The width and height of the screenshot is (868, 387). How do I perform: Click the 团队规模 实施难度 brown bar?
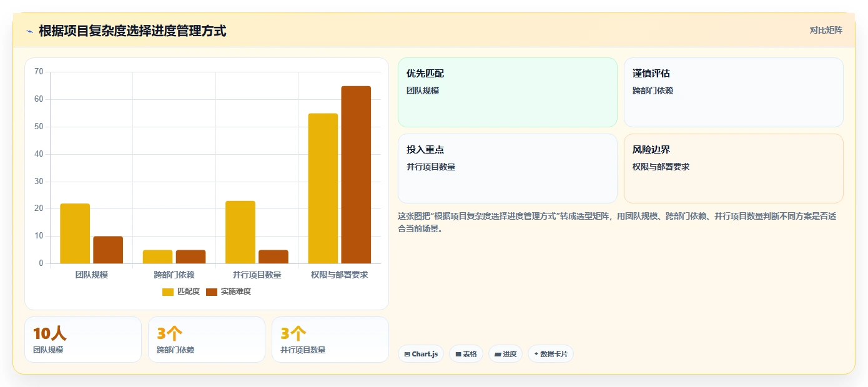108,250
